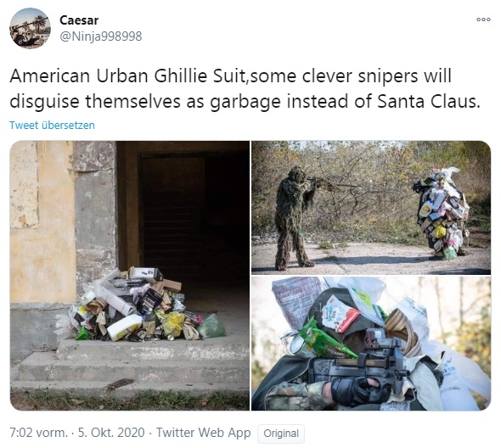Screen dimensions: 501x448
Task: Open Caesar's profile avatar picture
Action: [x=30, y=28]
